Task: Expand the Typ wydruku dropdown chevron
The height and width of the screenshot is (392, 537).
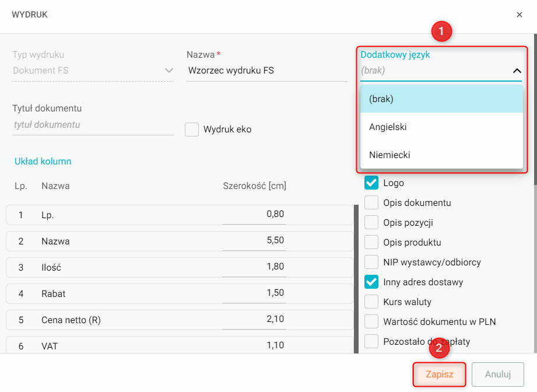Action: point(169,71)
